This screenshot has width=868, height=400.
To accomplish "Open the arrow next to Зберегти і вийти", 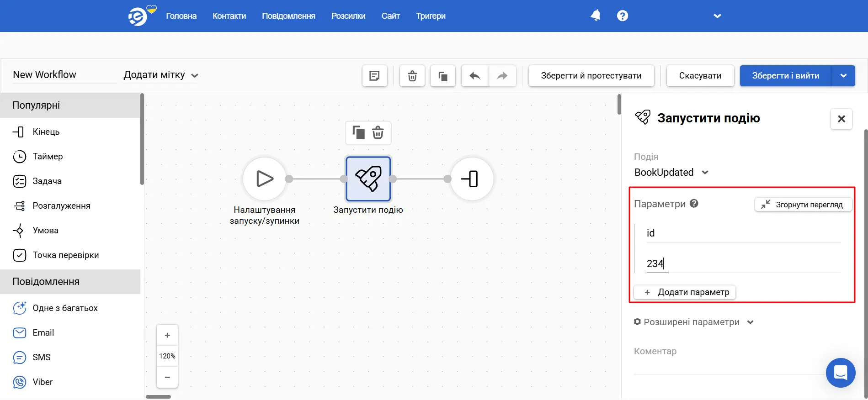I will (x=843, y=76).
